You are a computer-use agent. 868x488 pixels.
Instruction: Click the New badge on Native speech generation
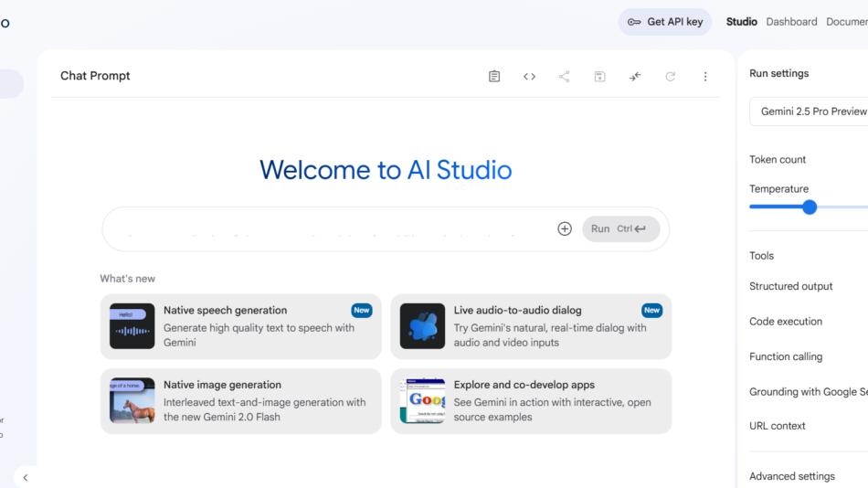tap(362, 310)
